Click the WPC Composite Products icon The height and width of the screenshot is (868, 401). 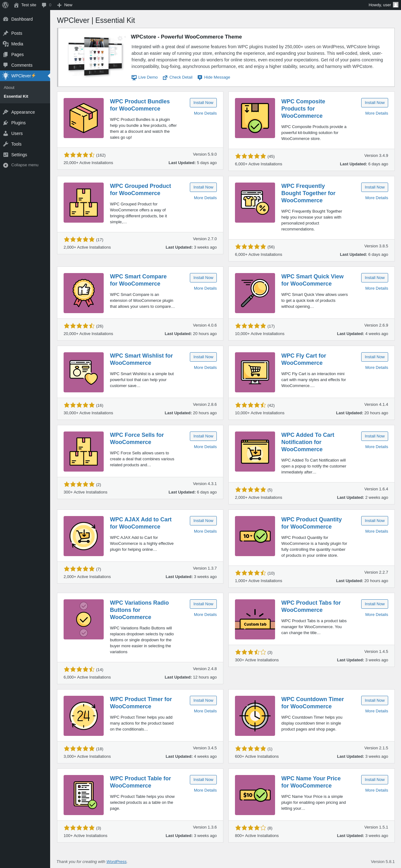tap(255, 118)
